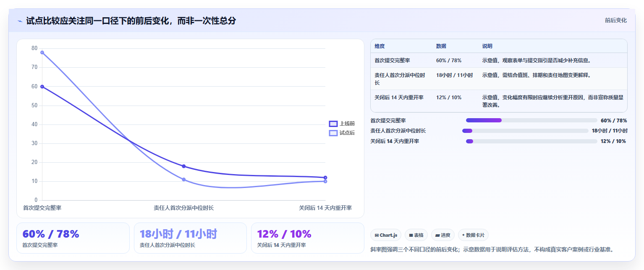Click the 首次提交完整率 progress bar
The image size is (644, 270).
pyautogui.click(x=531, y=120)
